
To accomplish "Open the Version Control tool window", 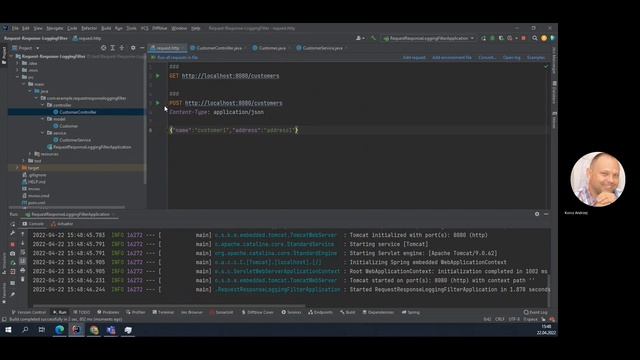I will pyautogui.click(x=29, y=312).
